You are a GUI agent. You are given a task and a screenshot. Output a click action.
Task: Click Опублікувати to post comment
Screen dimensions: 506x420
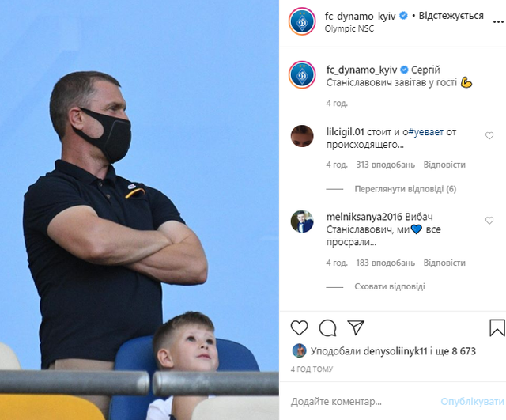pyautogui.click(x=472, y=402)
